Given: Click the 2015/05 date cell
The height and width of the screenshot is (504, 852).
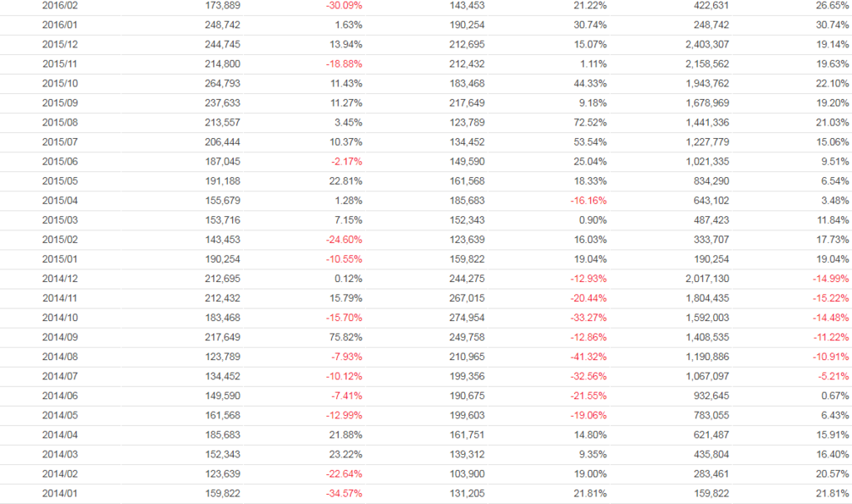Looking at the screenshot, I should [x=60, y=180].
